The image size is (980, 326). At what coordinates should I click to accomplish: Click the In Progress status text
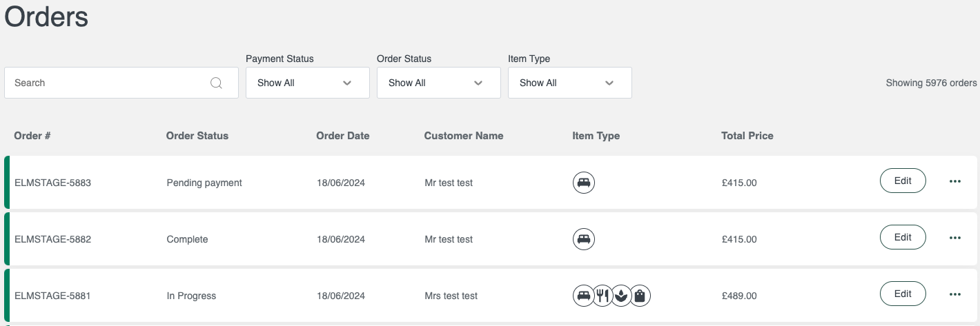[x=191, y=296]
